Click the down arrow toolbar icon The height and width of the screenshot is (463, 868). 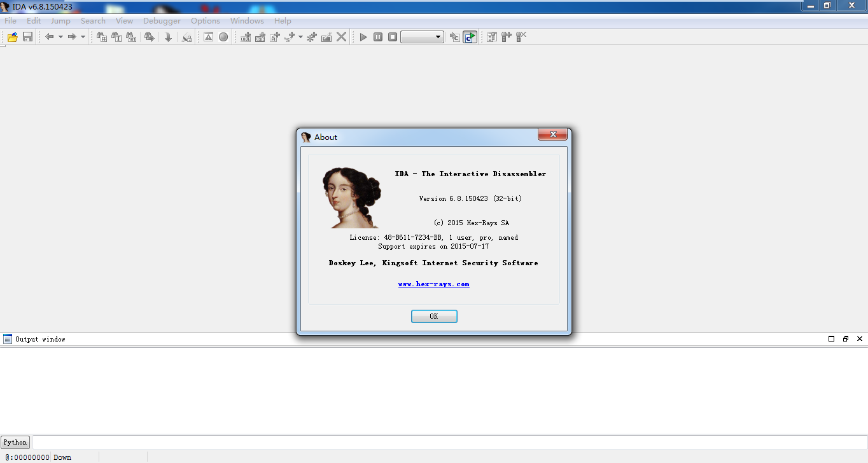click(x=168, y=37)
